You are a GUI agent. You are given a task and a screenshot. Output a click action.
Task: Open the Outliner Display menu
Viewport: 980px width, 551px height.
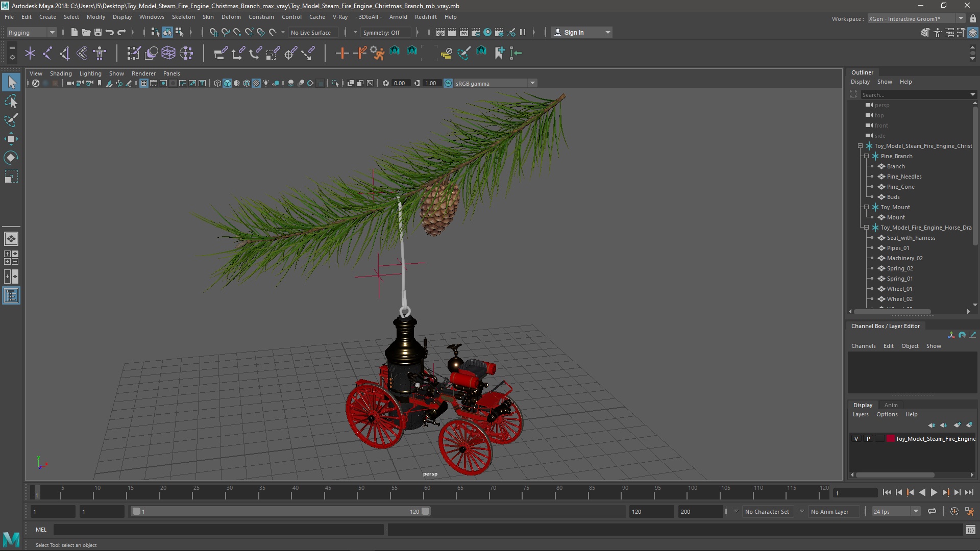point(860,82)
